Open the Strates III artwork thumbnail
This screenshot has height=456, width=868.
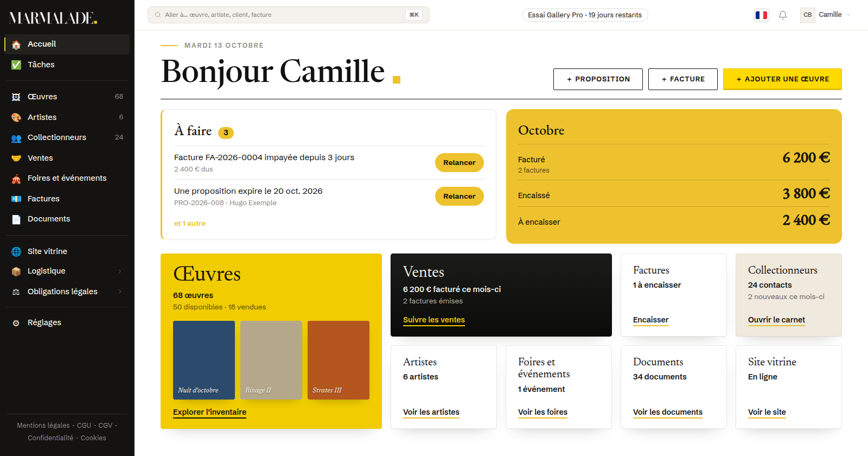click(x=339, y=360)
